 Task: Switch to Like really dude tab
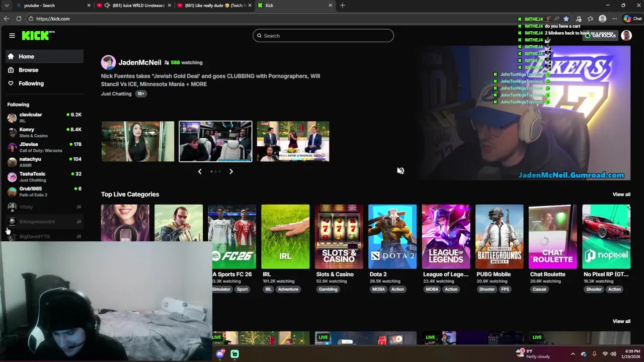214,6
